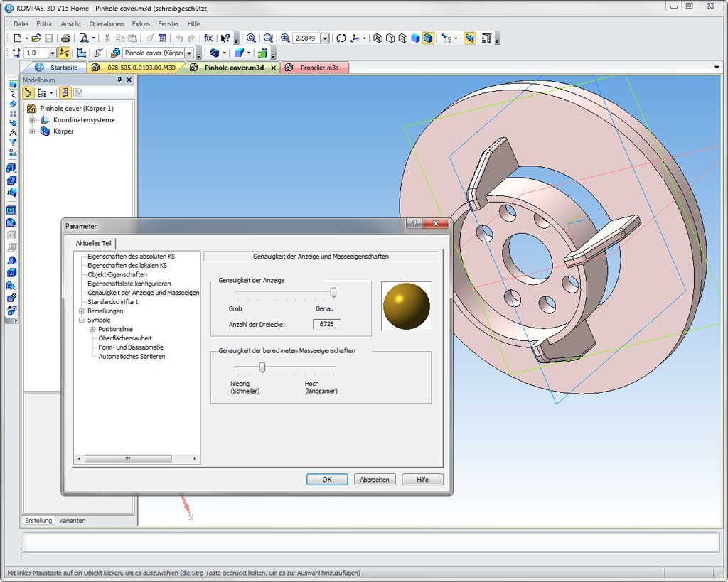Expand the Koordinatensysteme tree node

click(32, 120)
